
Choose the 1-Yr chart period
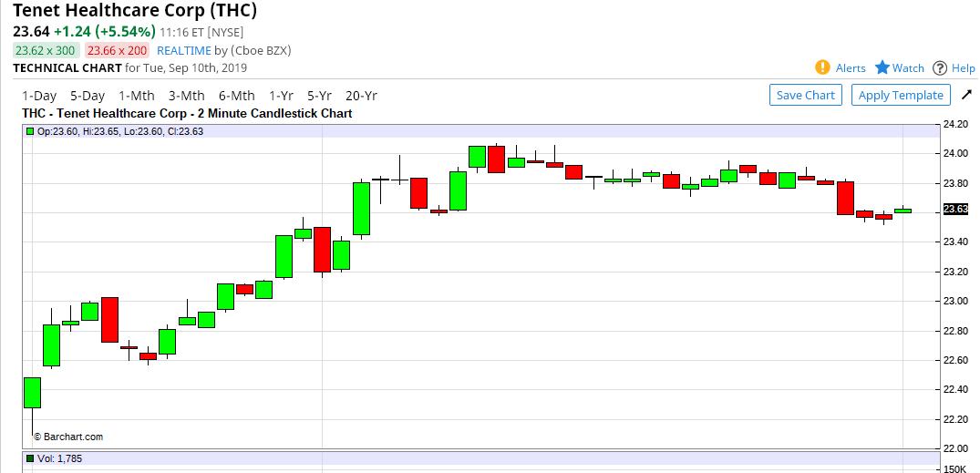tap(282, 96)
